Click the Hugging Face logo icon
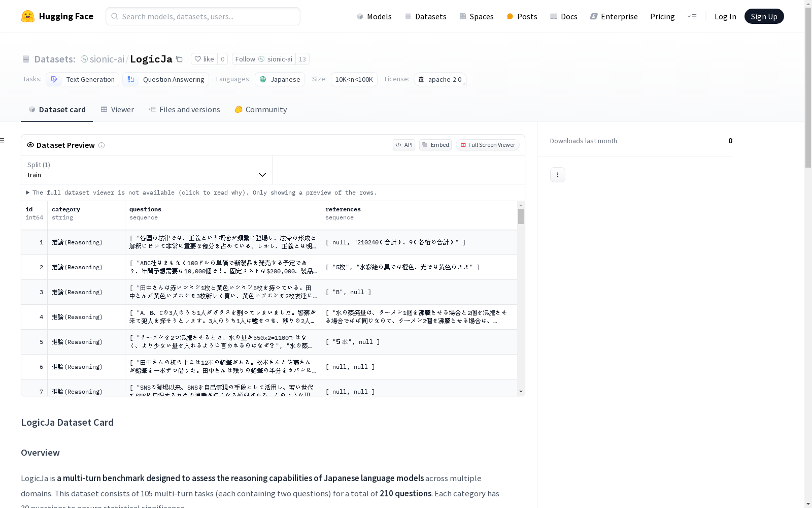This screenshot has height=508, width=812. pos(28,16)
